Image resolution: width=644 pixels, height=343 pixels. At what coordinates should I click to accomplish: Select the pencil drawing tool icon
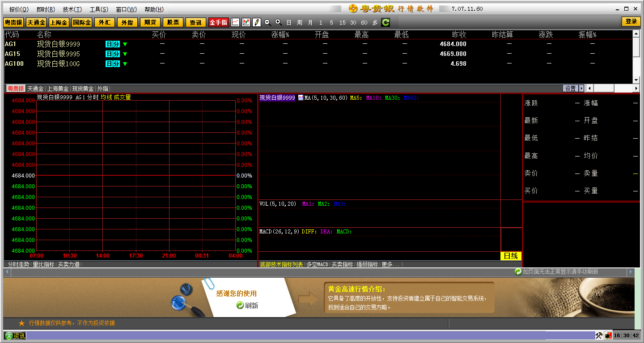pos(257,22)
